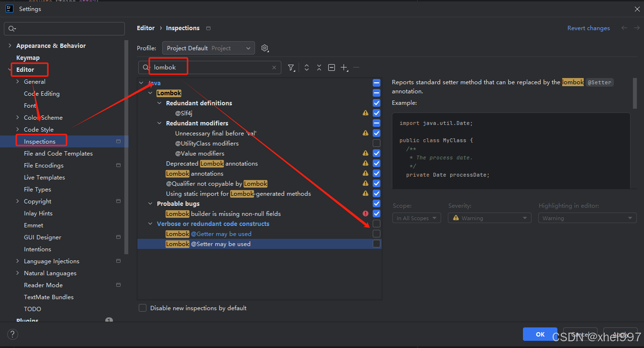
Task: Focus the settings search field
Action: coord(64,29)
